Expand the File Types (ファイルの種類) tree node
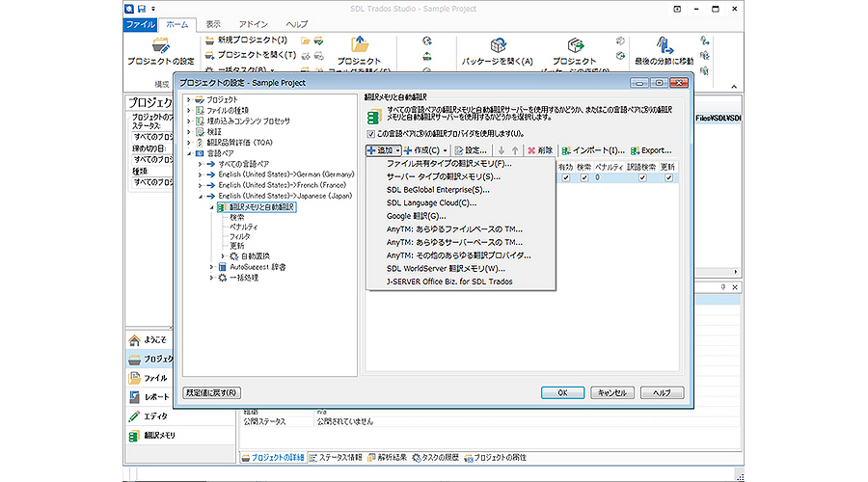 tap(189, 111)
